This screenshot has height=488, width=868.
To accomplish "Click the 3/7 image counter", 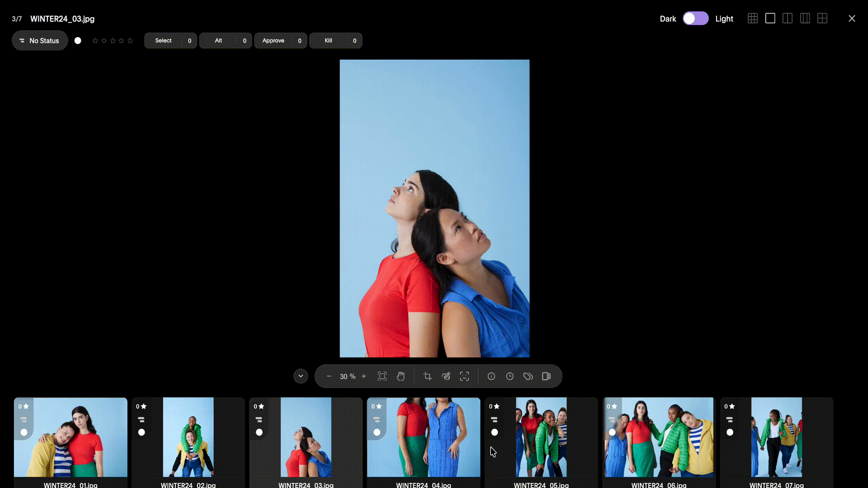I will tap(17, 19).
